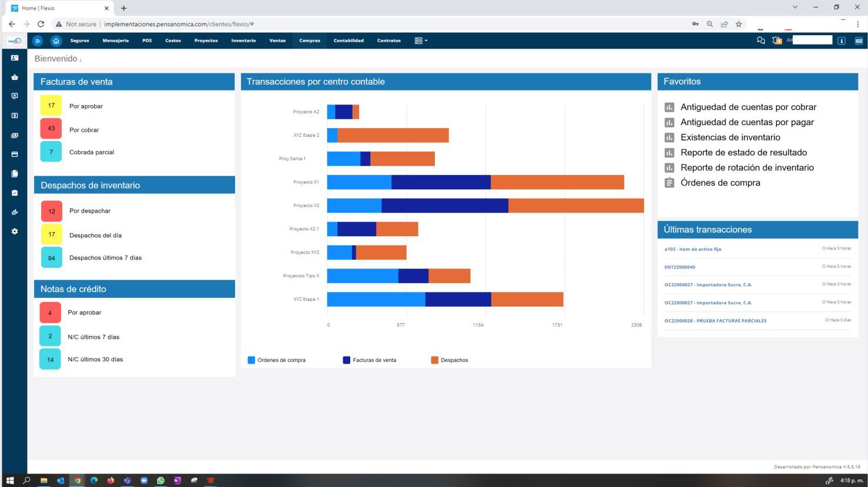This screenshot has height=487, width=868.
Task: Click the info icon in the top bar
Action: point(842,41)
